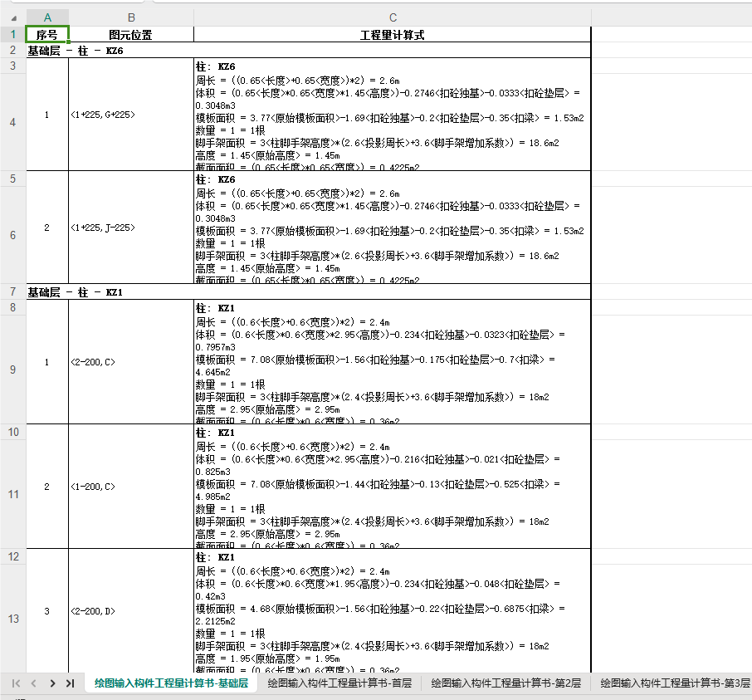The width and height of the screenshot is (752, 700).
Task: Click the 序号 cell for <1+225,J-225>
Action: (x=47, y=228)
